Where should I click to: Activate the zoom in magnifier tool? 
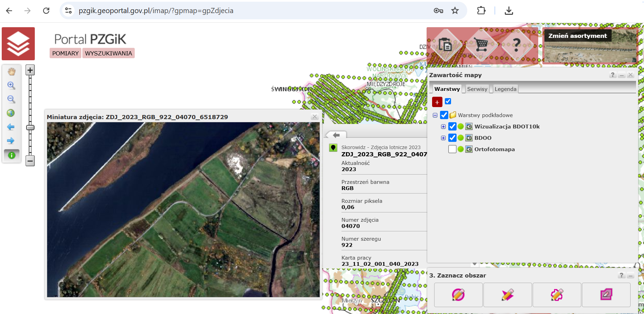tap(11, 85)
